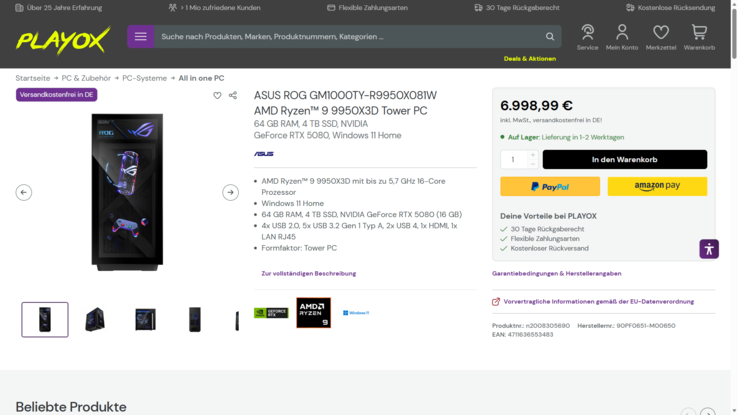
Task: Click the Versandkostenfrei in DE badge
Action: [56, 95]
